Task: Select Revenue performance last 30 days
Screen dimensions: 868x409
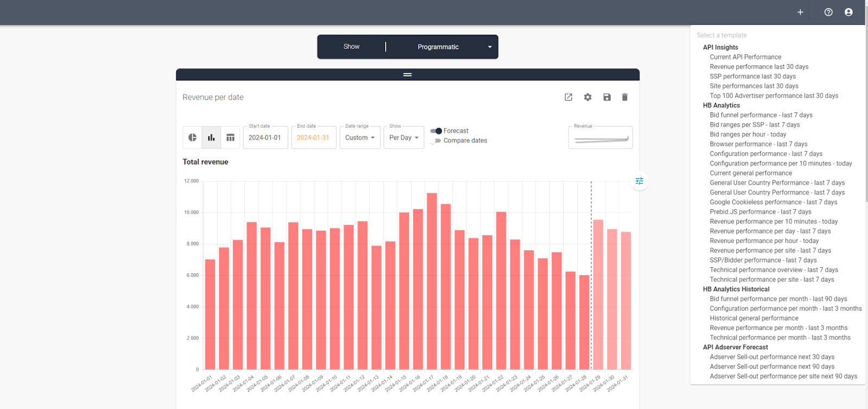Action: (759, 67)
